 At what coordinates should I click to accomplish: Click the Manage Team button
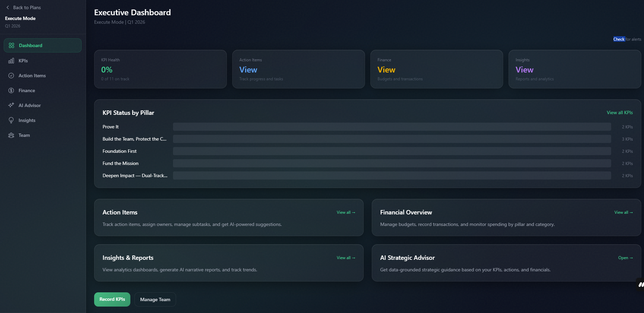(155, 299)
